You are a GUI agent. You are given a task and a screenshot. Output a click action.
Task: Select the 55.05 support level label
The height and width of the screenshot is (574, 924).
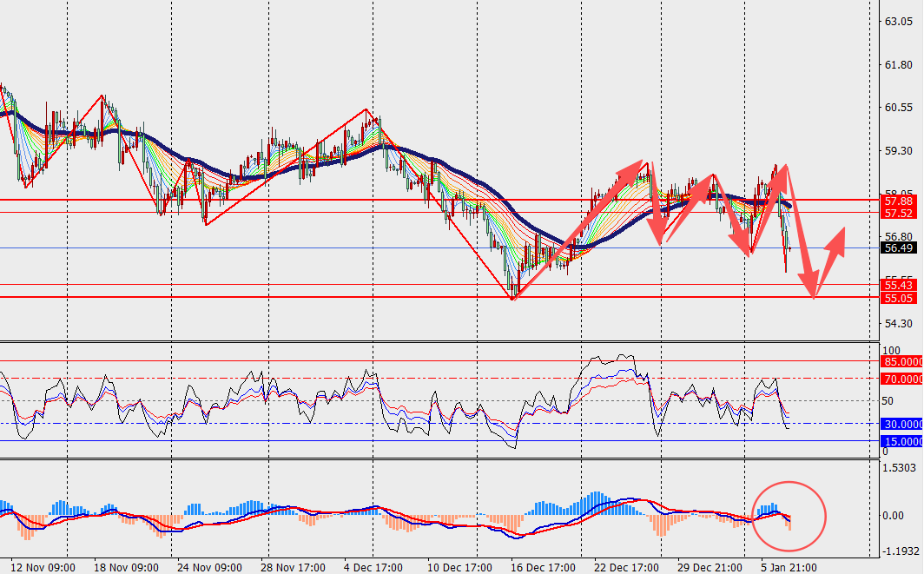pyautogui.click(x=895, y=298)
